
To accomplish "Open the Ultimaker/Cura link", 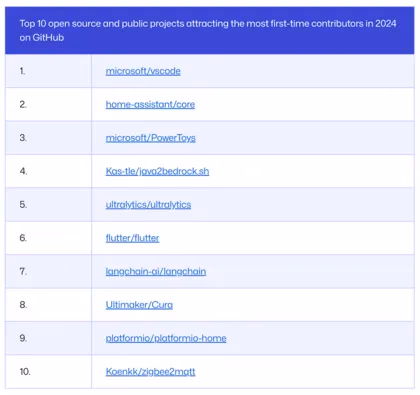I will pyautogui.click(x=139, y=305).
